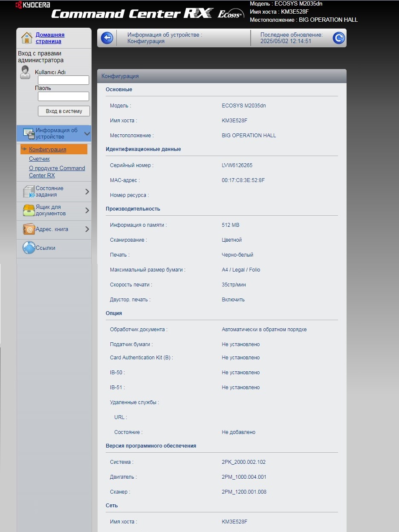Click the scanner version 2PM_1200.001.008

(x=244, y=492)
